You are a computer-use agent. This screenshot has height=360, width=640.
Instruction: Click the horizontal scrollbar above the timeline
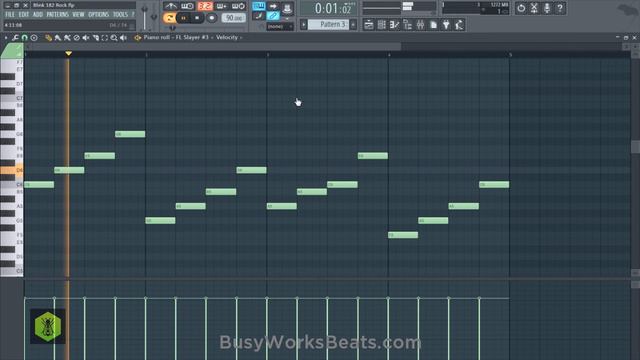(213, 47)
